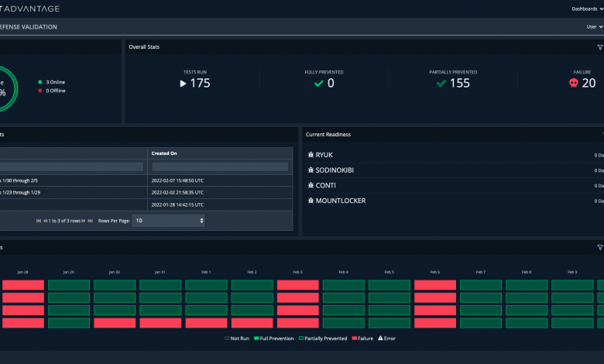Open the Dashboards dropdown menu
The height and width of the screenshot is (364, 604).
(x=588, y=9)
